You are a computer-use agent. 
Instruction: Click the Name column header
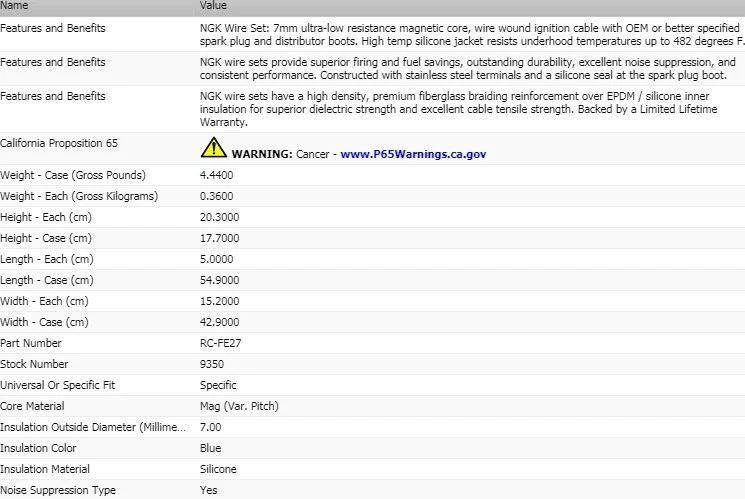click(x=14, y=6)
